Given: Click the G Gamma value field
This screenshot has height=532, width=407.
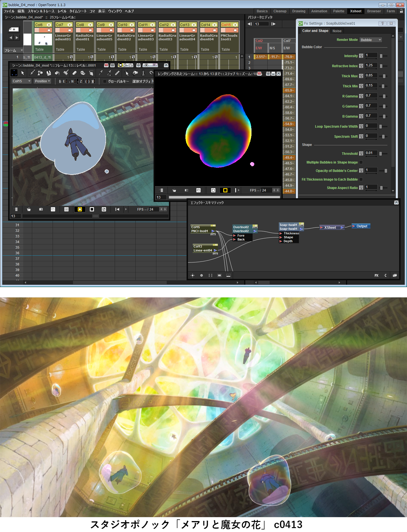Looking at the screenshot, I should 371,106.
